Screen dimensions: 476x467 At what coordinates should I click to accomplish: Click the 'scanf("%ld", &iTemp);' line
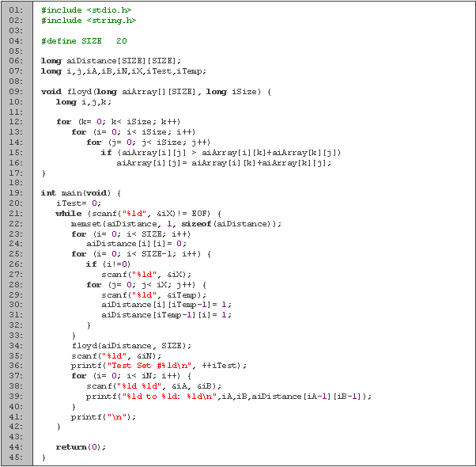point(154,295)
